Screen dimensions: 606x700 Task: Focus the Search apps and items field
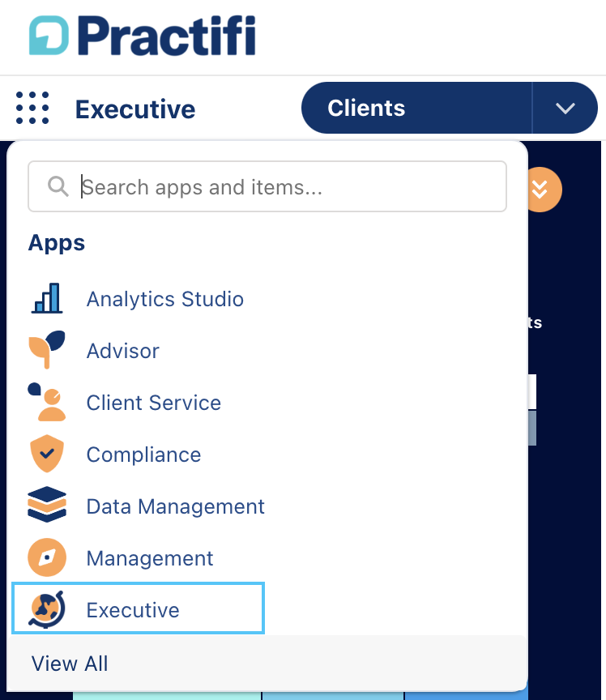click(267, 186)
